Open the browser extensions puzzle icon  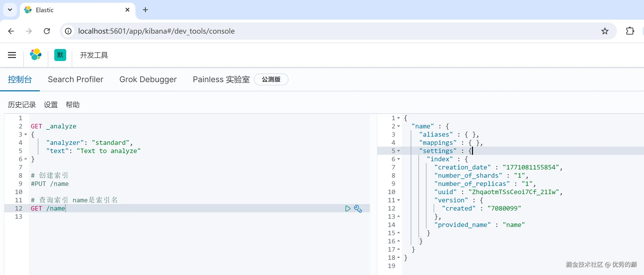[630, 31]
